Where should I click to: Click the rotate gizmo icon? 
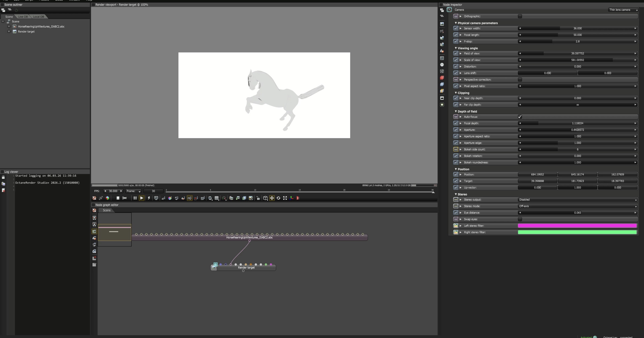tap(278, 198)
